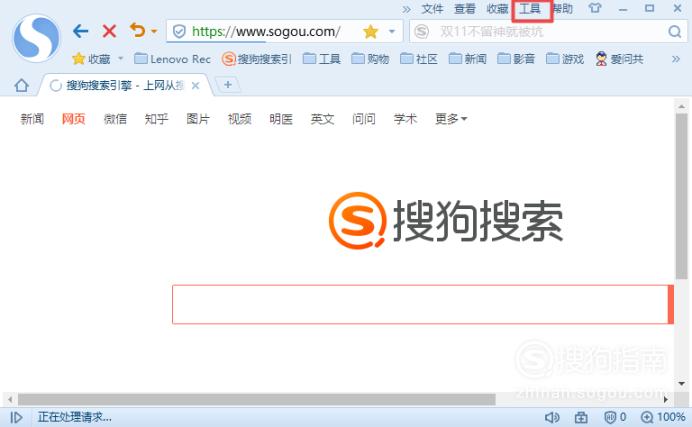Click the toolbox icon in the status bar
This screenshot has width=692, height=427.
point(581,417)
